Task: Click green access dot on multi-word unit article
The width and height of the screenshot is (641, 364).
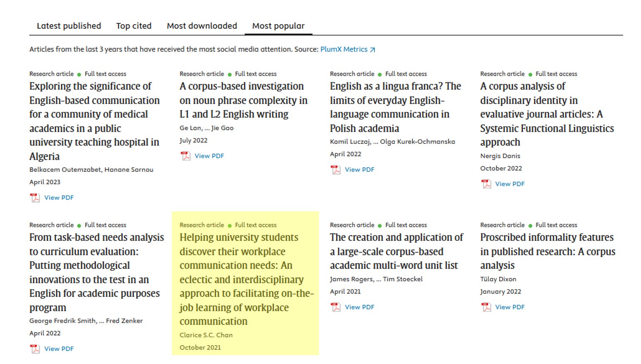Action: point(380,225)
